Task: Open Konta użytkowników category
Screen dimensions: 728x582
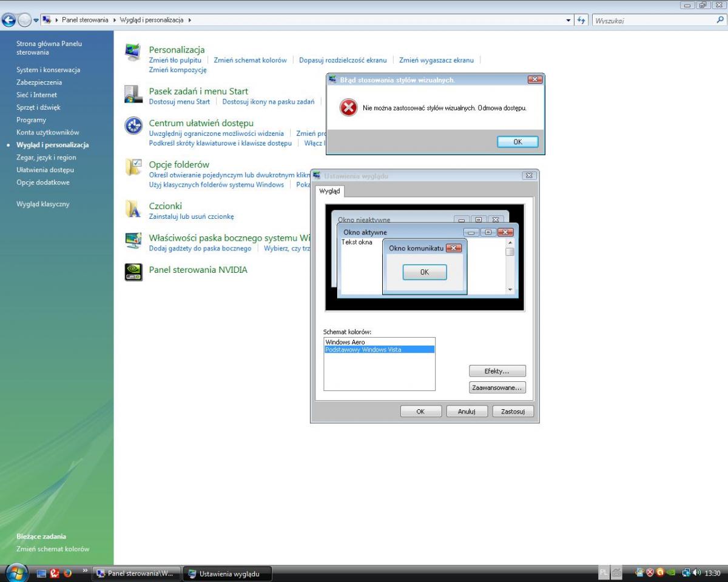Action: [x=47, y=132]
